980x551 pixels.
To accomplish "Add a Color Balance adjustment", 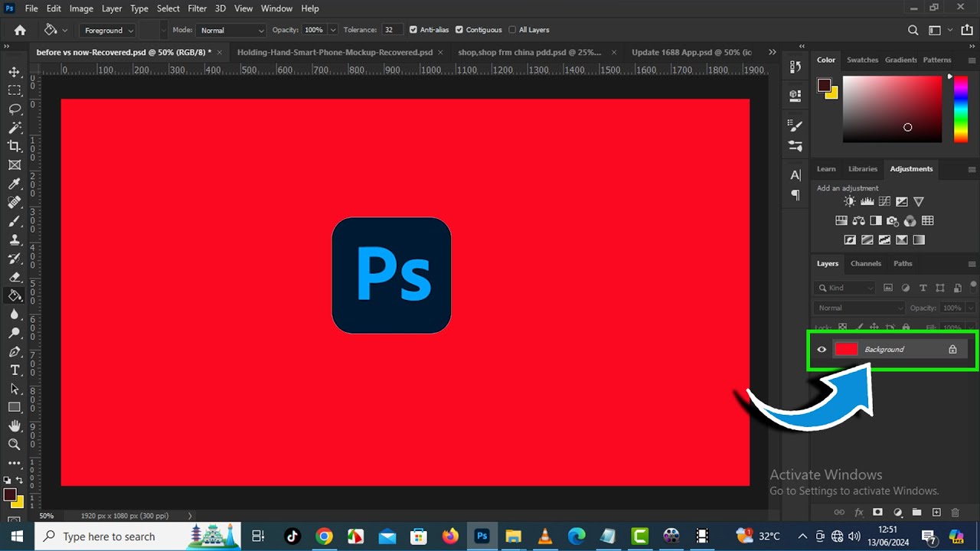I will (858, 220).
